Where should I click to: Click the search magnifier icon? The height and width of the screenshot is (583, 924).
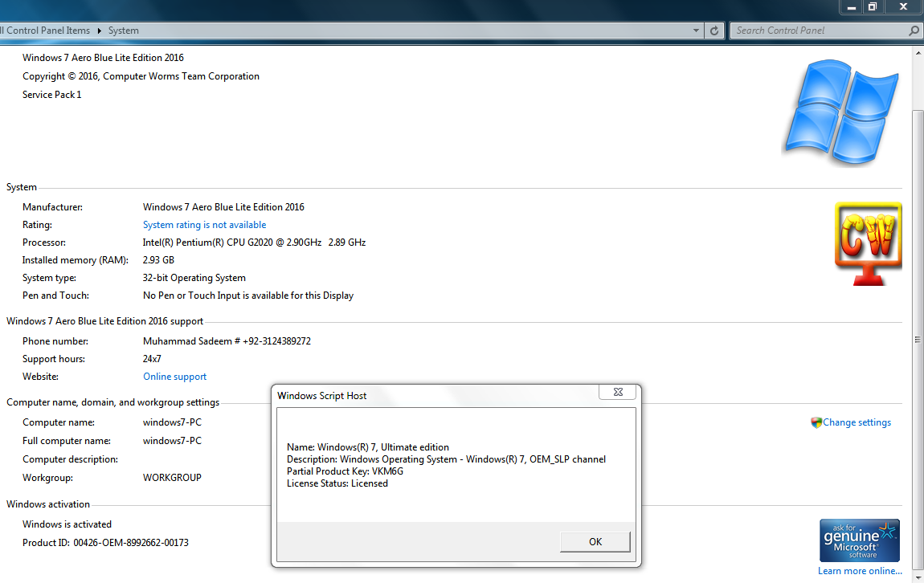point(914,31)
